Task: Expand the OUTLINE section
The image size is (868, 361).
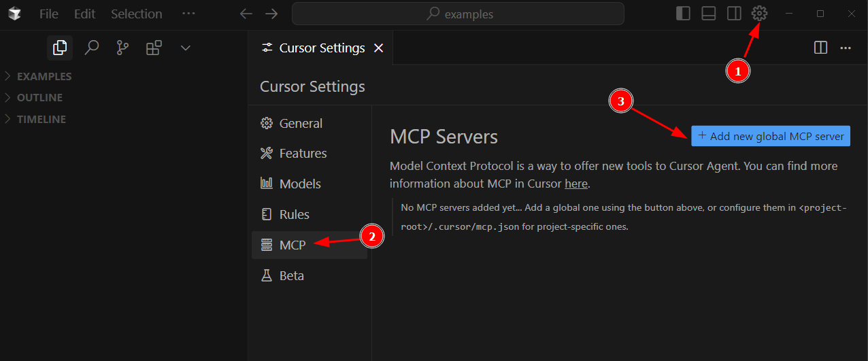Action: point(39,97)
